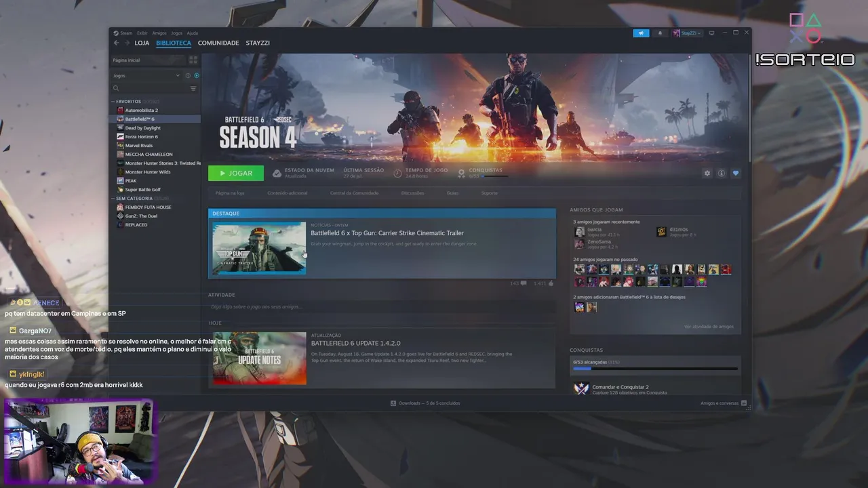Select Dead by Daylight in library
The image size is (868, 488).
pos(143,128)
